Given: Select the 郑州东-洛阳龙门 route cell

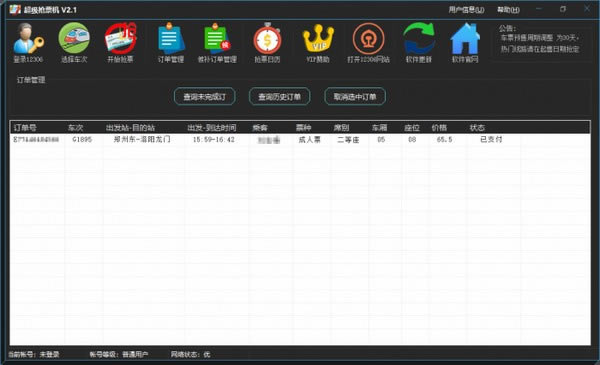Looking at the screenshot, I should 142,139.
